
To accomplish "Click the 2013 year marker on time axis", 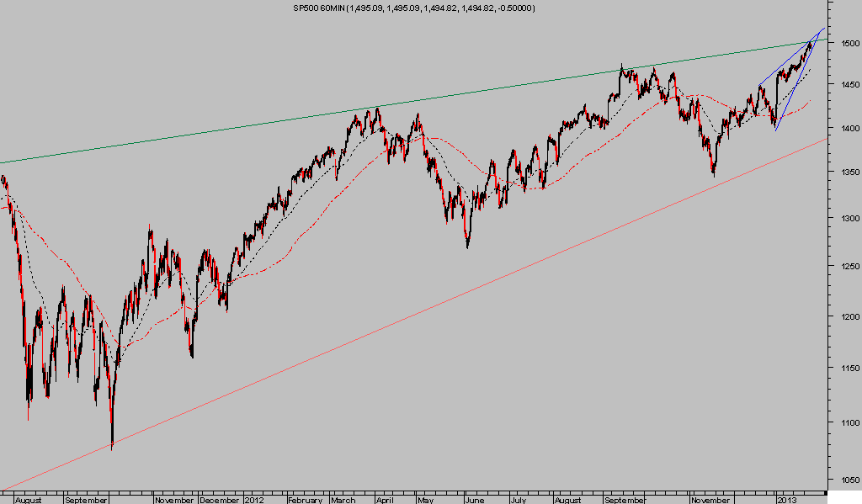I will tap(786, 499).
